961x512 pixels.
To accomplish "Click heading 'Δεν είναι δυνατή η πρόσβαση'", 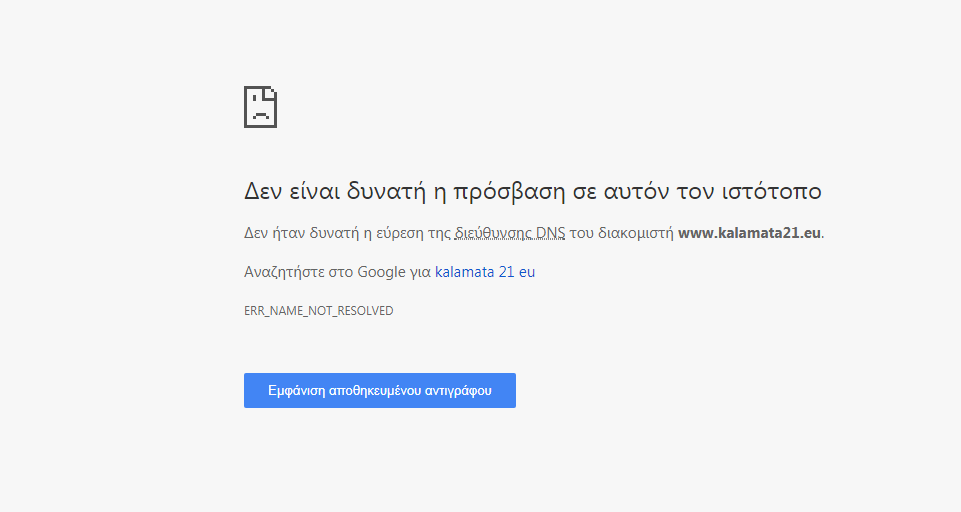I will (x=533, y=191).
